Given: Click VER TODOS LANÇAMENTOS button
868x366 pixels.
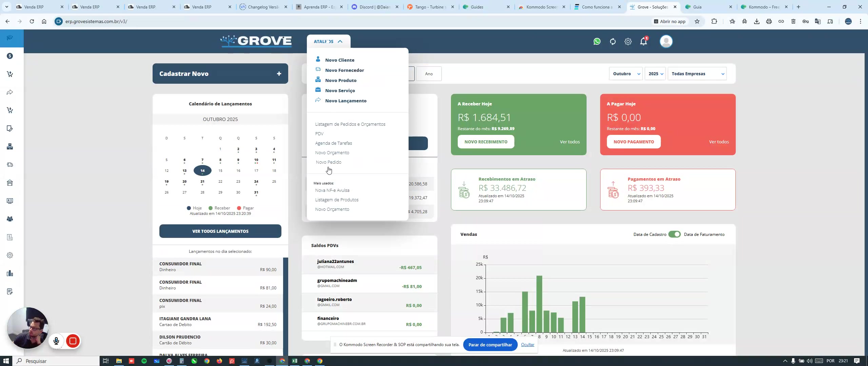Looking at the screenshot, I should tap(220, 231).
